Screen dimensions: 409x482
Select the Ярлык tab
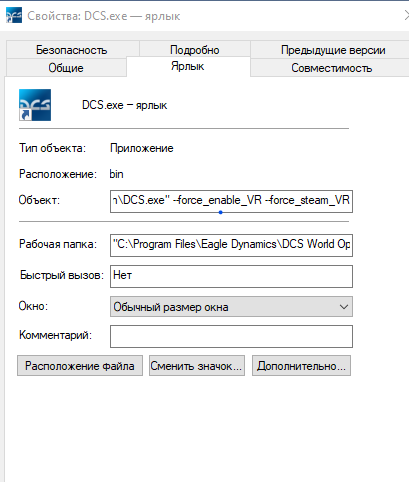click(188, 66)
